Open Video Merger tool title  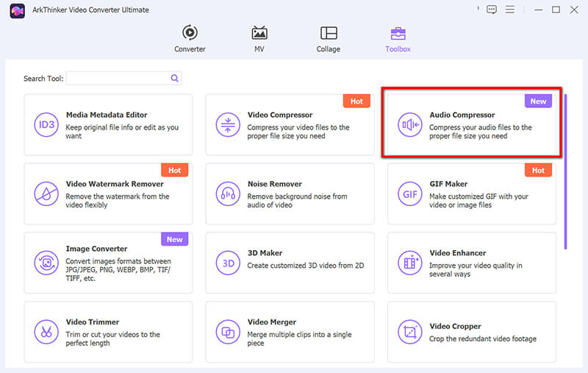[x=272, y=322]
